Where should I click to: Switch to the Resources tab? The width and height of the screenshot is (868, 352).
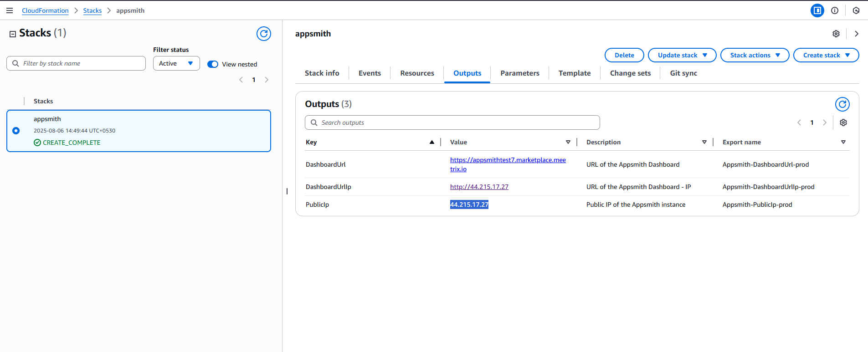[417, 73]
